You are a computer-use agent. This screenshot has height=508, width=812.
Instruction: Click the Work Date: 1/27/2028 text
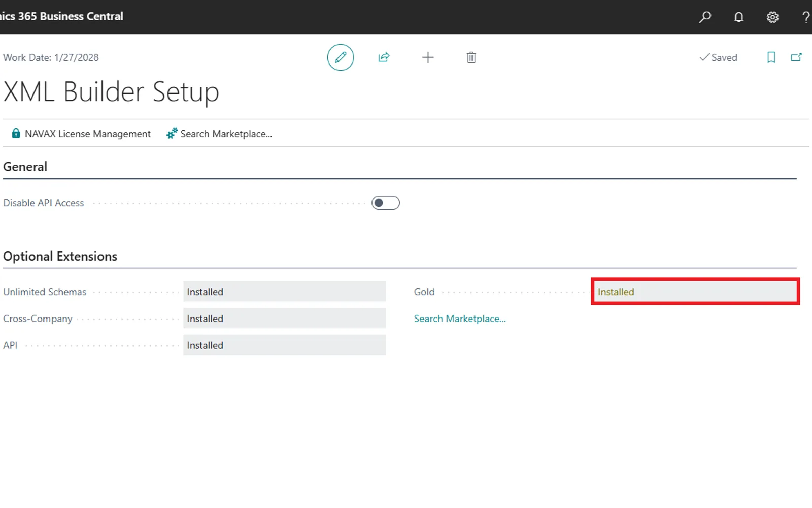[51, 57]
